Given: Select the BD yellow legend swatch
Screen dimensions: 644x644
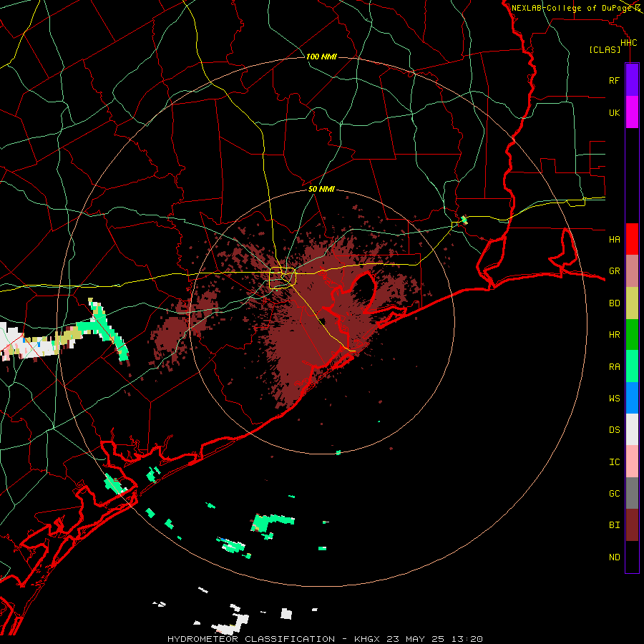Looking at the screenshot, I should [632, 303].
